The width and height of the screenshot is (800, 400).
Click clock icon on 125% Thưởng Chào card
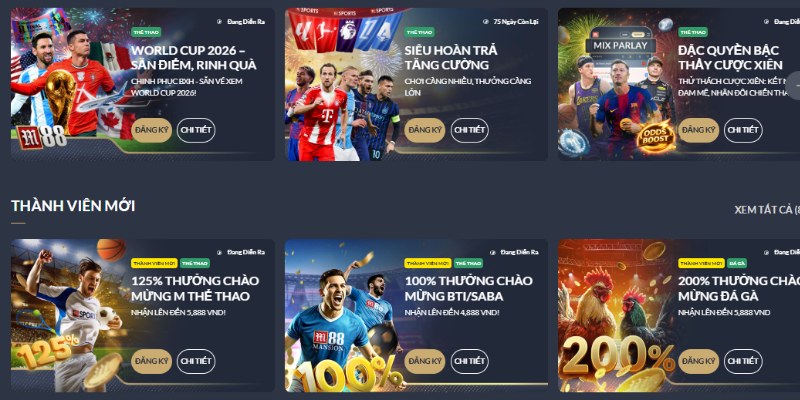pyautogui.click(x=219, y=252)
